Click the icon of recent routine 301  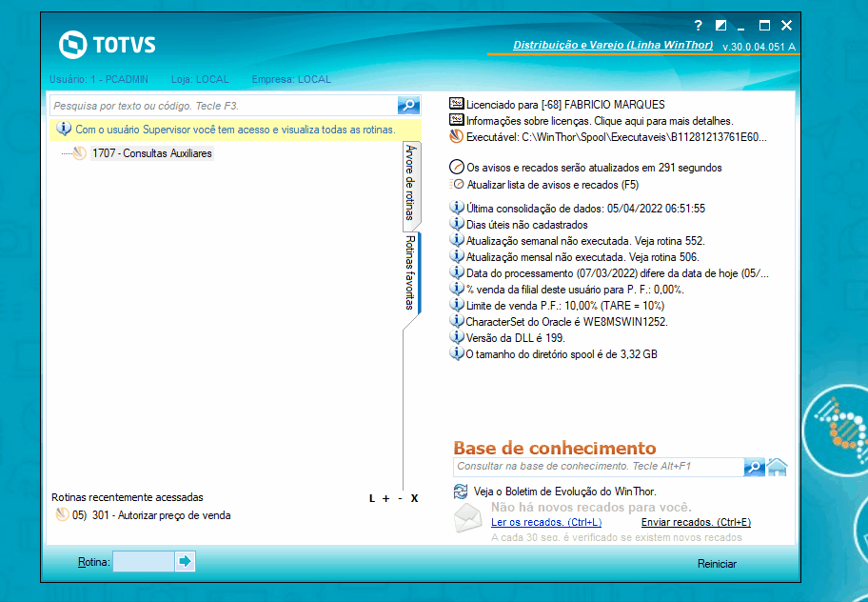[x=62, y=514]
